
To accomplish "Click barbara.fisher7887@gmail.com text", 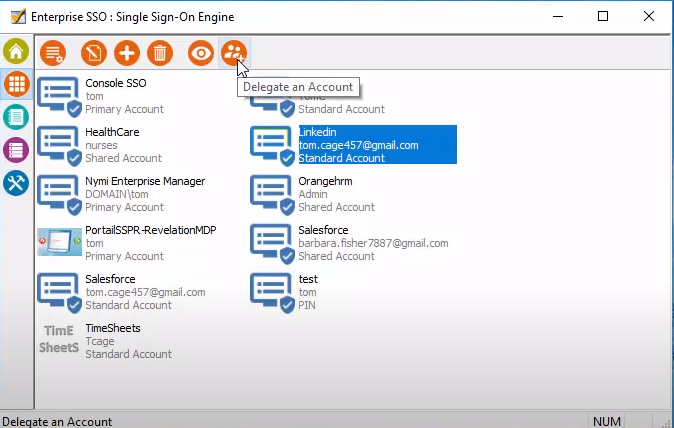I will click(x=374, y=243).
